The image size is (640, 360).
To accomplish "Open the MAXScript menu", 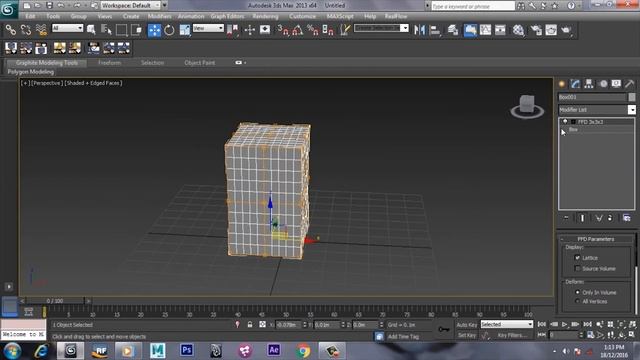I will 340,16.
